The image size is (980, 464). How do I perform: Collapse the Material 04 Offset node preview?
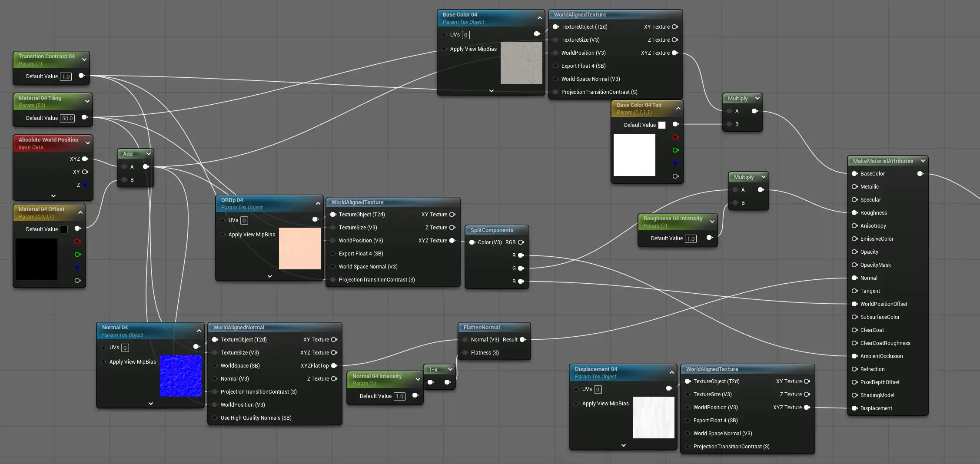coord(80,212)
